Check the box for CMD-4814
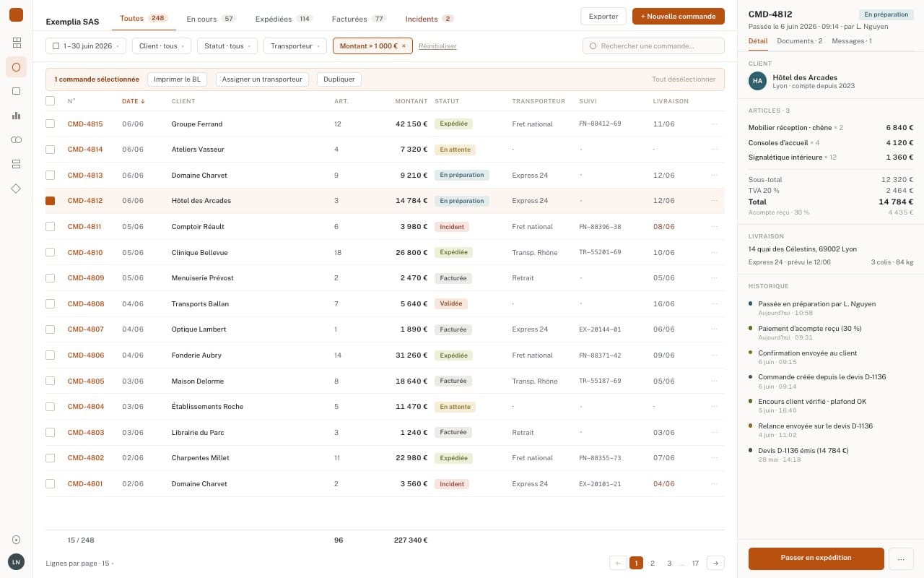Viewport: 924px width, 578px height. click(50, 150)
